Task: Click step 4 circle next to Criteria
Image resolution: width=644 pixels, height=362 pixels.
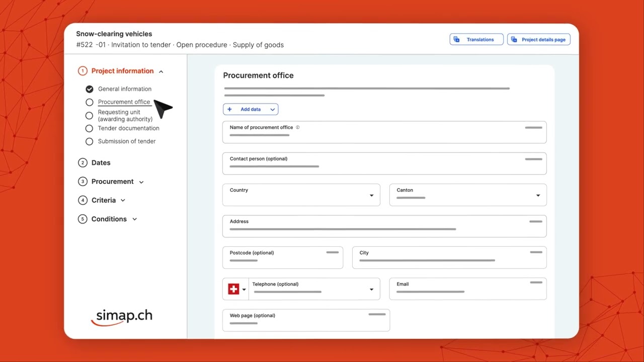Action: point(83,200)
